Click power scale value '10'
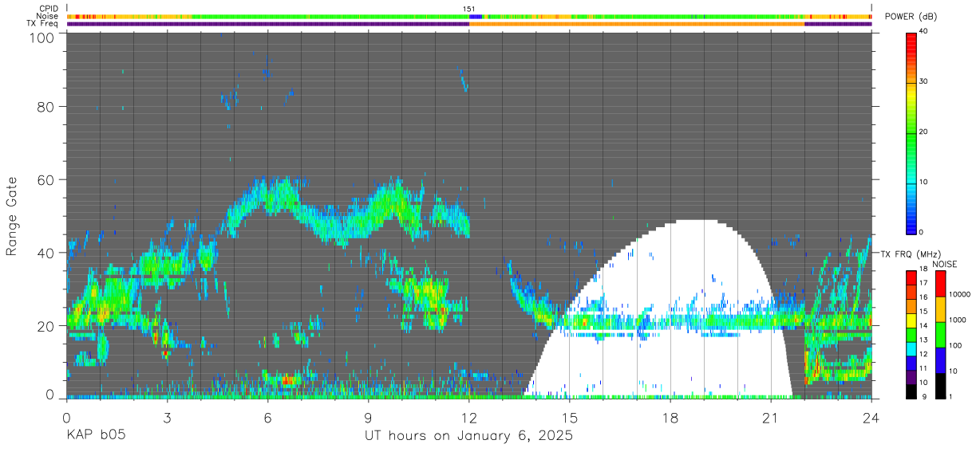The image size is (980, 452). pyautogui.click(x=923, y=183)
